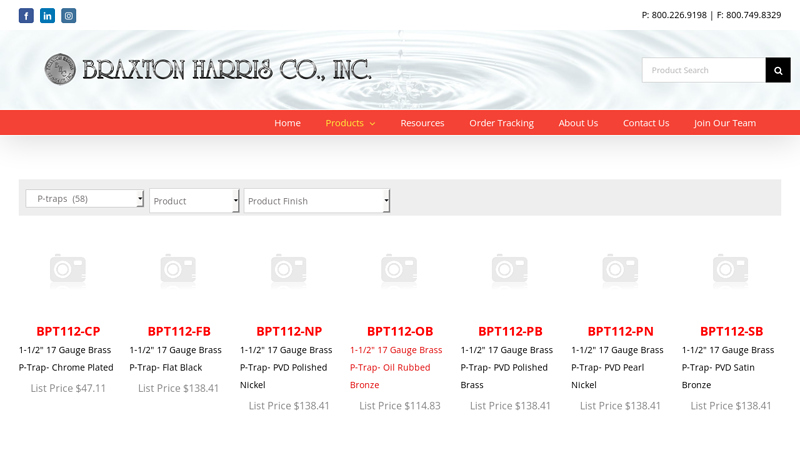Screen dimensions: 800x450
Task: Navigate to Order Tracking
Action: 501,123
